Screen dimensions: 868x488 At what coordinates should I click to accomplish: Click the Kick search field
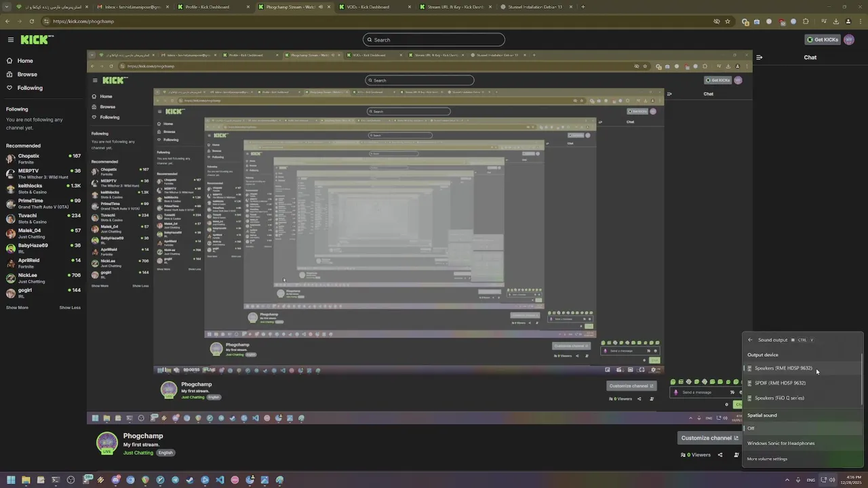point(433,39)
